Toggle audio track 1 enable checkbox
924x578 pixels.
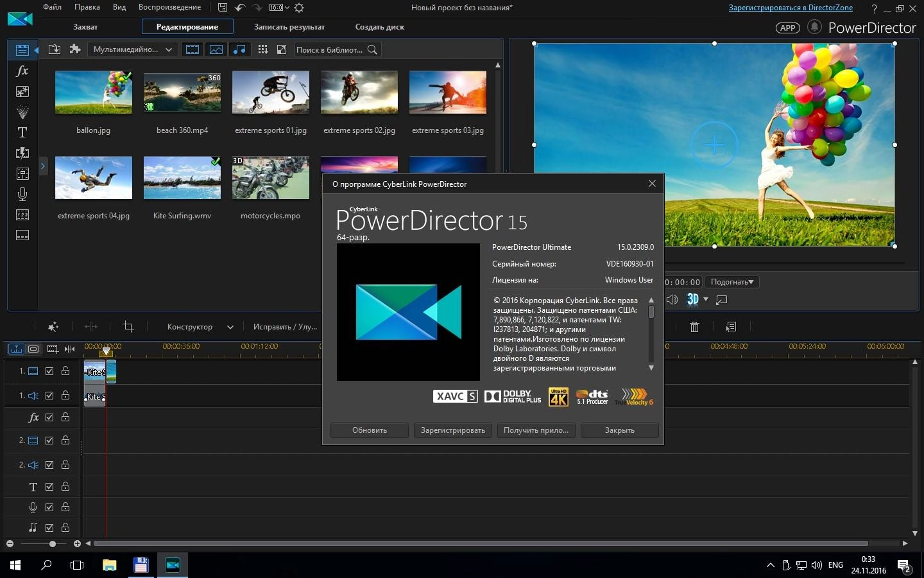pyautogui.click(x=49, y=395)
